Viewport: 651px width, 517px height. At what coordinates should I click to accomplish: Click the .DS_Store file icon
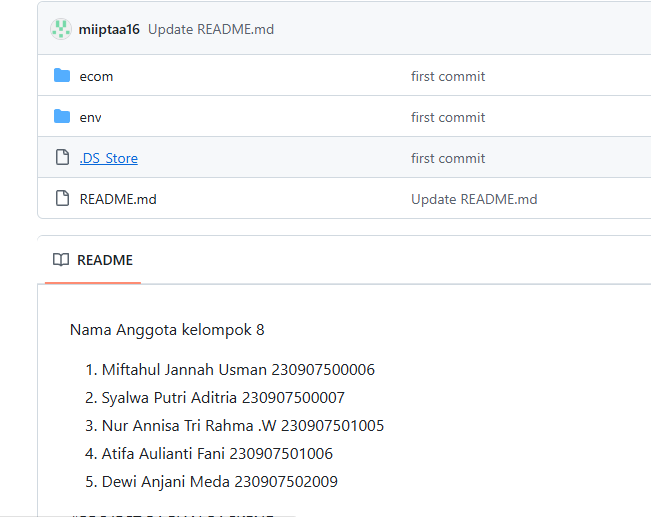(62, 158)
